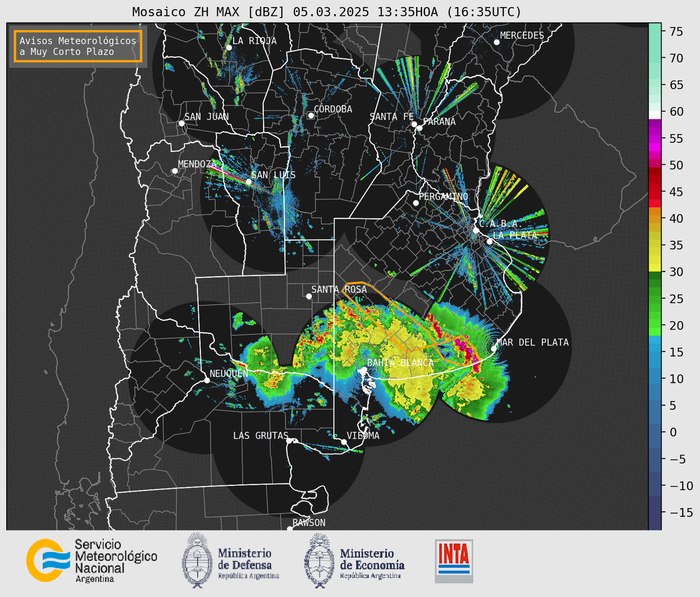Click the Avisos Meteorológicos a Muy Corto Plazo box
The image size is (700, 597).
pos(78,46)
